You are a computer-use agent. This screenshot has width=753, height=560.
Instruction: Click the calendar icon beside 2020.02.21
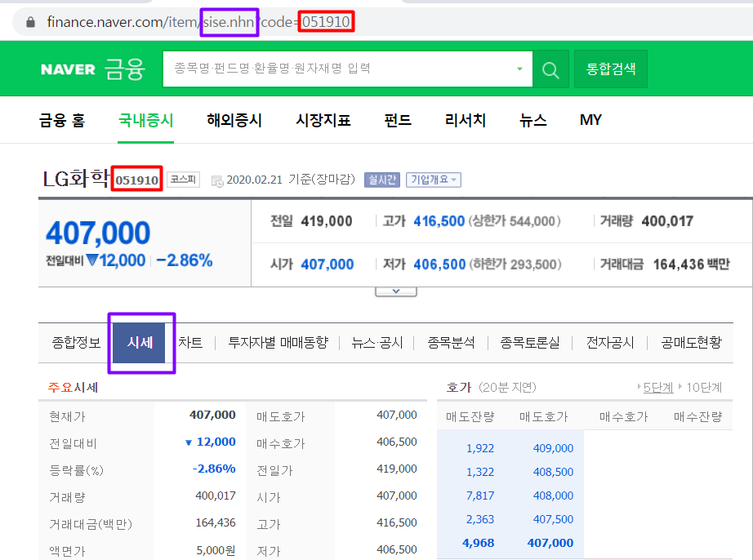[x=217, y=181]
